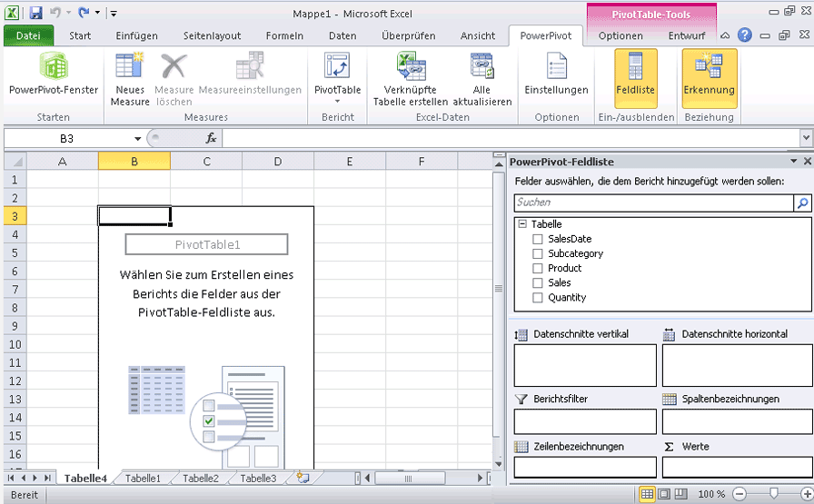This screenshot has width=814, height=504.
Task: Switch to Page Layout view
Action: 664,494
